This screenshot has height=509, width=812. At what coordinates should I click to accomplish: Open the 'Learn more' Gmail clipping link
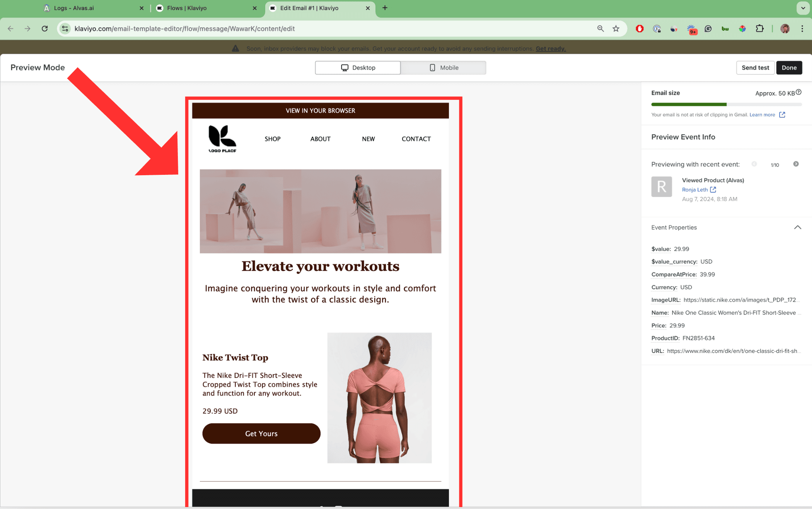point(762,115)
